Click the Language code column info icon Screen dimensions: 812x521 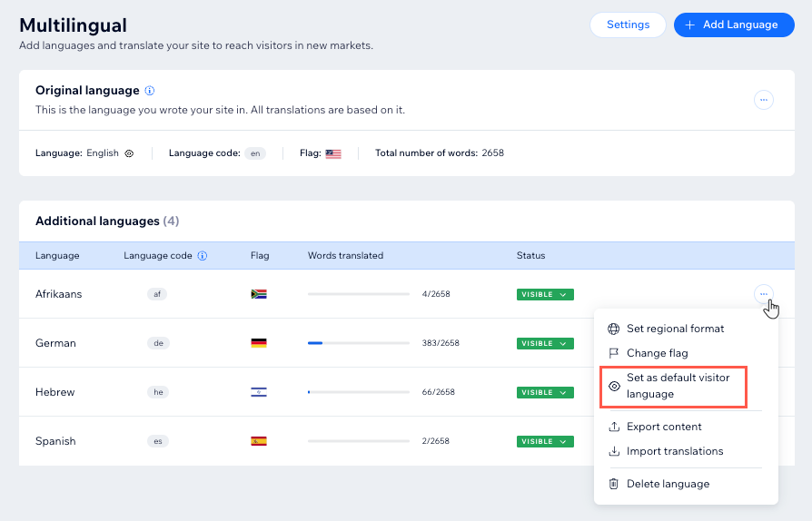203,256
